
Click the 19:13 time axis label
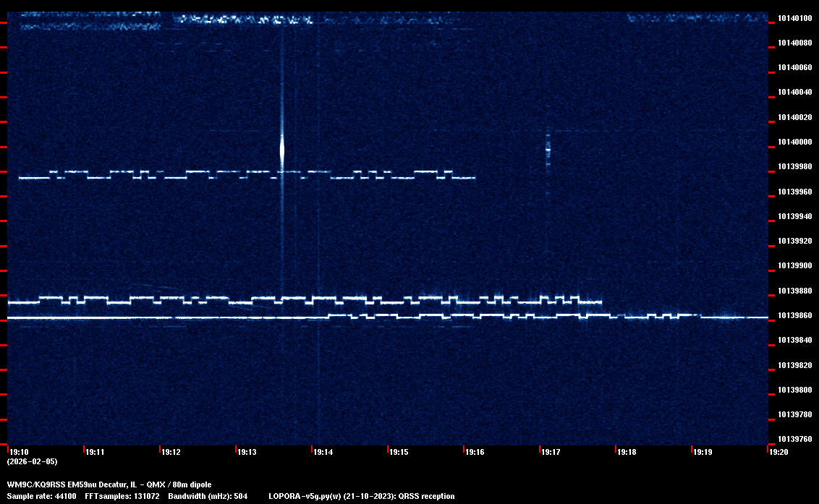click(247, 453)
